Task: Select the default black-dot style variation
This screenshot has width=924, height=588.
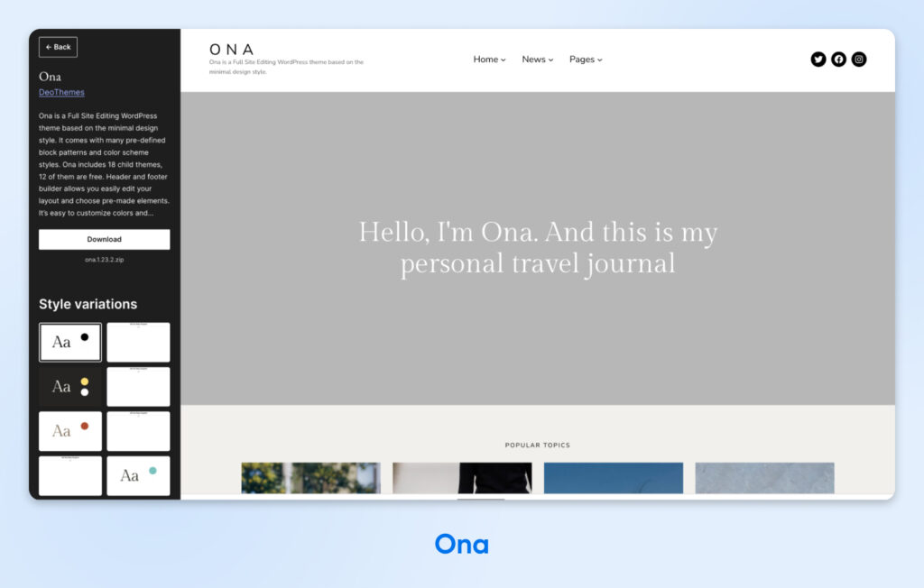Action: coord(69,342)
